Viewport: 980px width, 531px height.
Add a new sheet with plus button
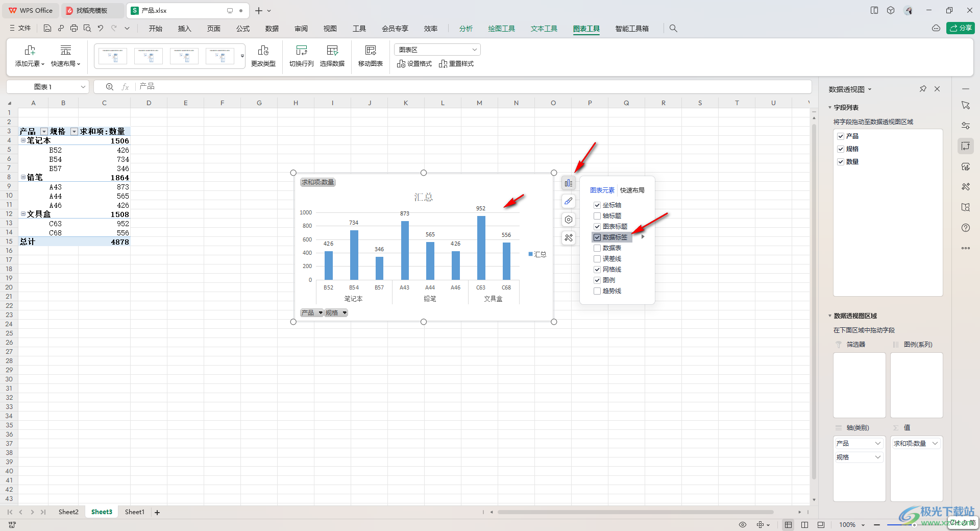[x=157, y=513]
